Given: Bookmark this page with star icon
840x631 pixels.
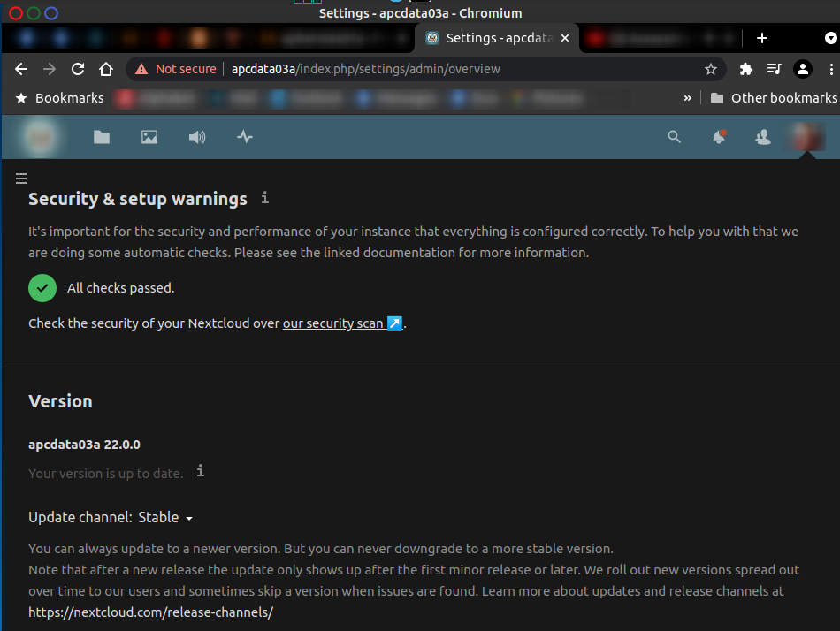Looking at the screenshot, I should tap(710, 69).
